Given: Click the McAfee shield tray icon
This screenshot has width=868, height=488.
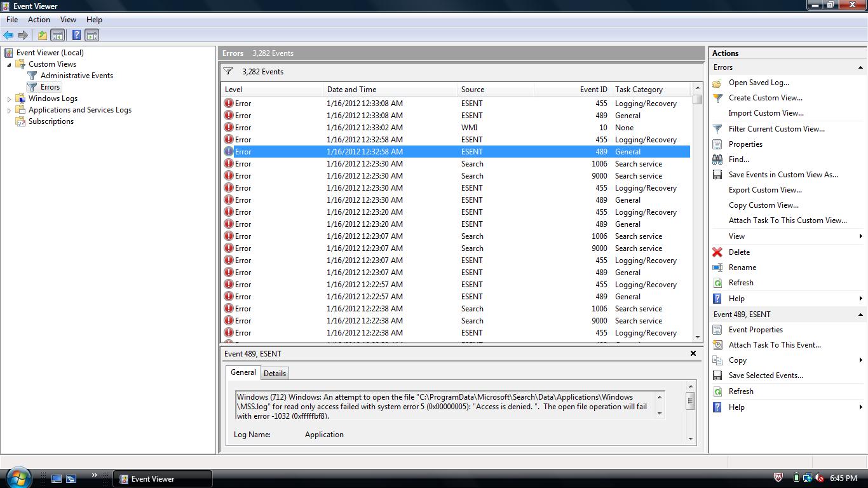Looking at the screenshot, I should 778,478.
